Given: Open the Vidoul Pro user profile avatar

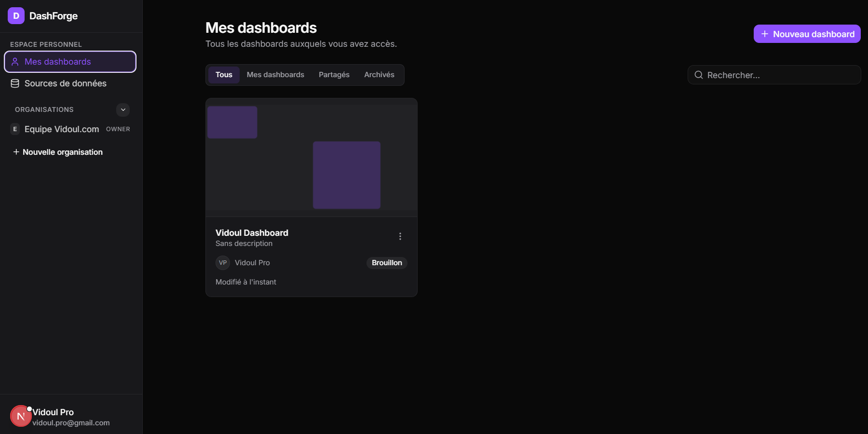Looking at the screenshot, I should coord(21,416).
